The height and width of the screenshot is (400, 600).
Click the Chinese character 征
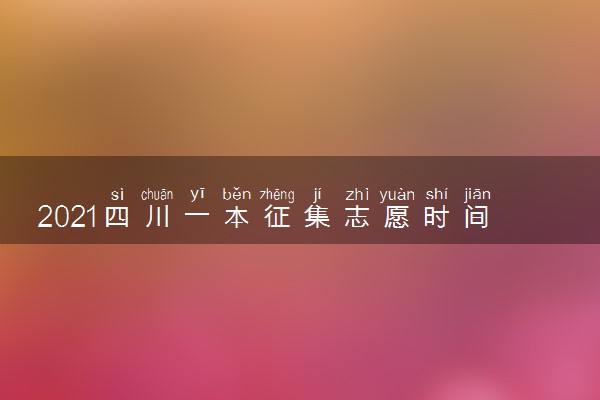coord(277,217)
